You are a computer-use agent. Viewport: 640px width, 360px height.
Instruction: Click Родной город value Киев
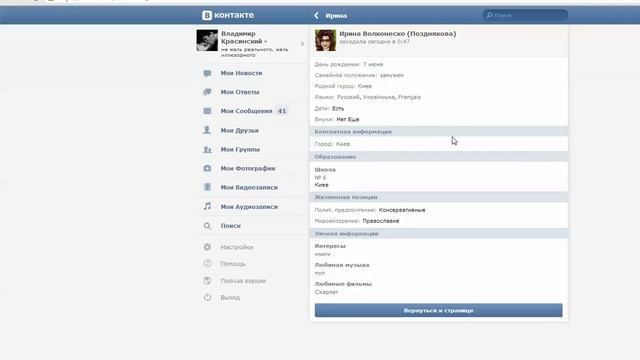point(364,86)
